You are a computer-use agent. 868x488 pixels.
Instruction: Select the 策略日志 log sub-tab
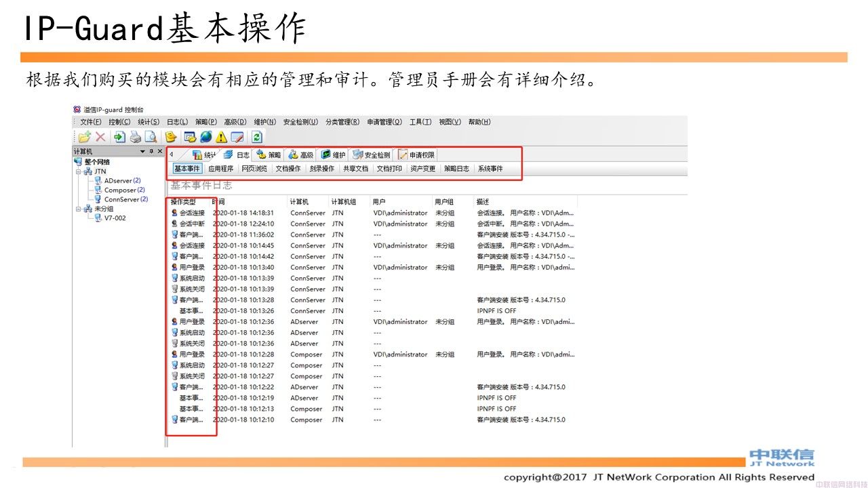456,169
